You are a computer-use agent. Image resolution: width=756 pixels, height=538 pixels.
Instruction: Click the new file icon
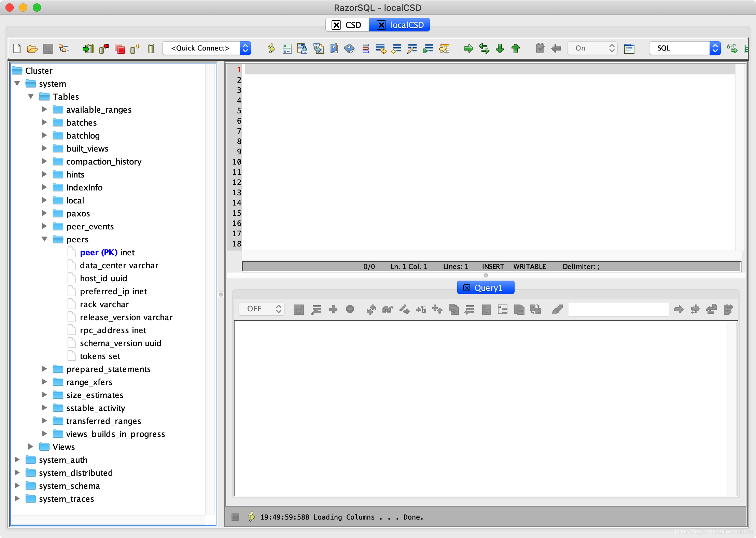point(17,48)
